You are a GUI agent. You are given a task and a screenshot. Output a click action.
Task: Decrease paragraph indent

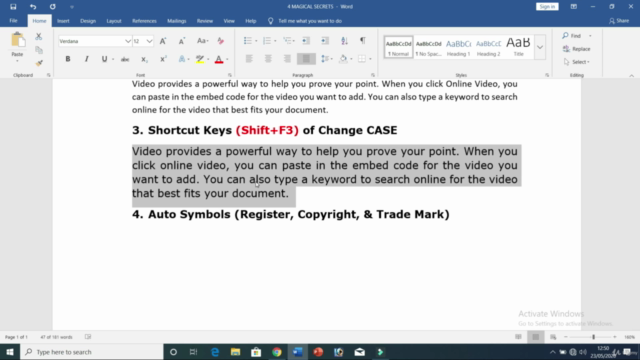coord(306,40)
